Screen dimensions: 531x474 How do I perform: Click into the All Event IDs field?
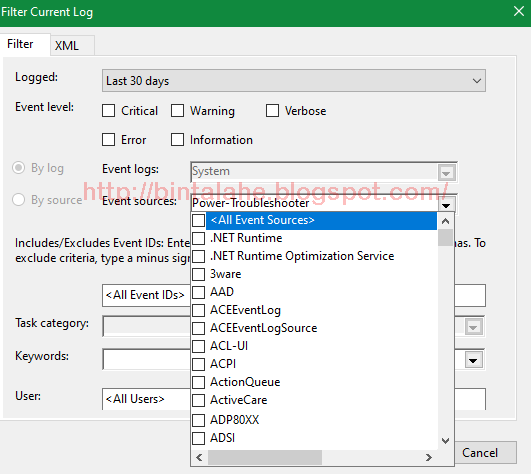tap(146, 295)
